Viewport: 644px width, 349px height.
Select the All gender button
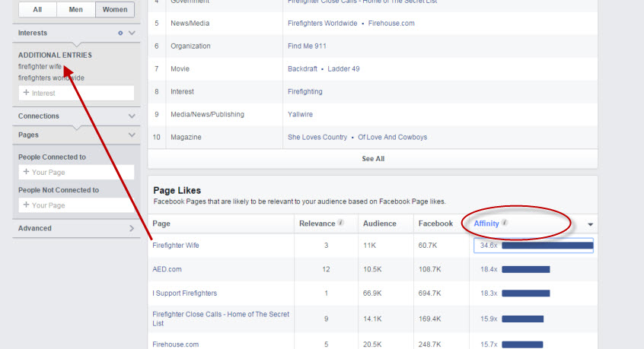[x=37, y=9]
